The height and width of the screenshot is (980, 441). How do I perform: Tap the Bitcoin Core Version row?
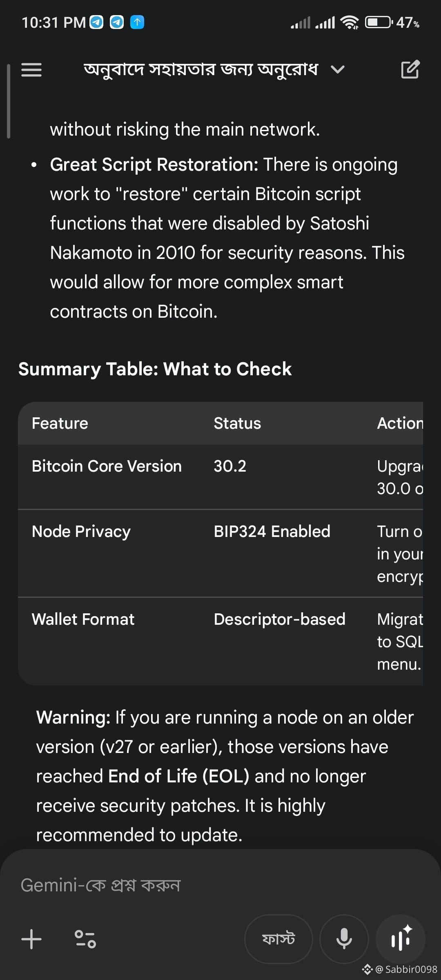pos(107,466)
